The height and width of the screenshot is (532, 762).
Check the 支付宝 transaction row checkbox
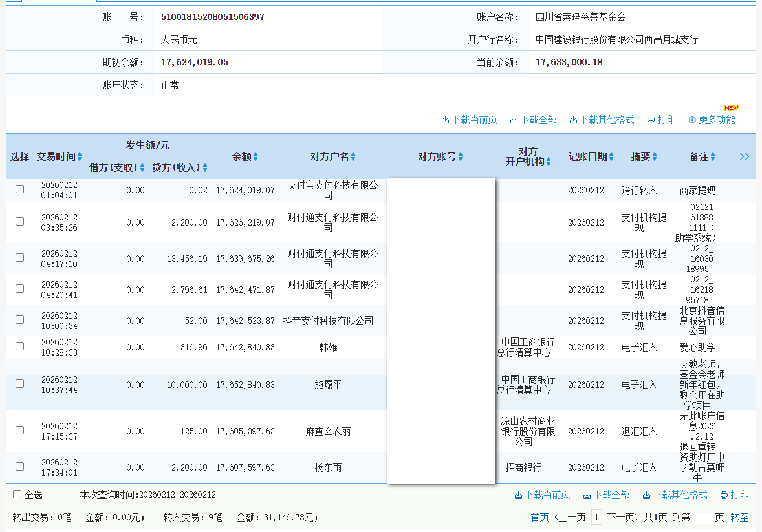tap(19, 189)
